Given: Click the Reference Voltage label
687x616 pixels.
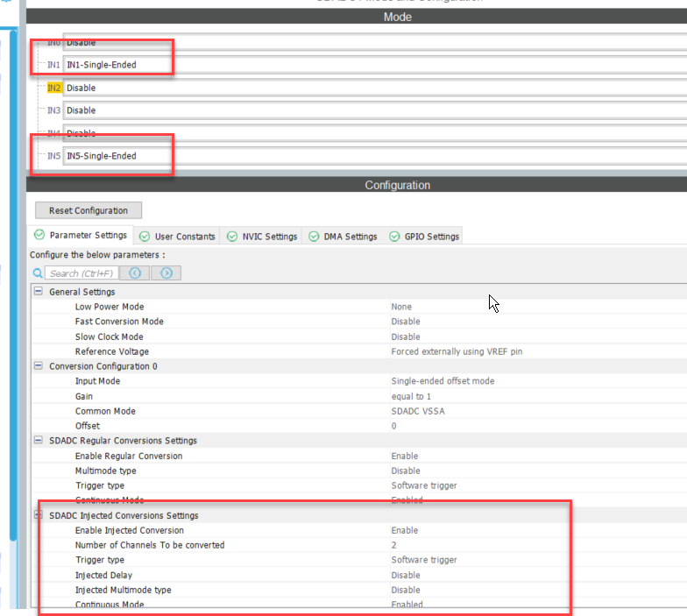Looking at the screenshot, I should [112, 352].
